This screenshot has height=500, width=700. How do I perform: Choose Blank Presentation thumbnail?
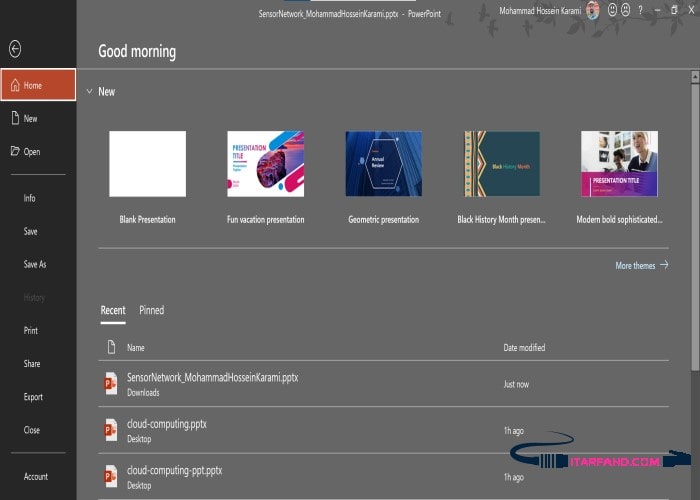click(147, 164)
